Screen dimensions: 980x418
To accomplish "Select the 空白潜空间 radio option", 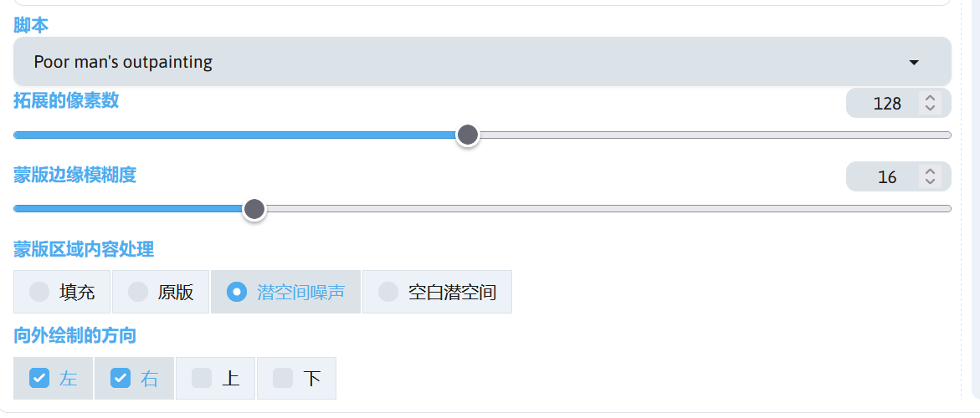I will click(x=388, y=292).
